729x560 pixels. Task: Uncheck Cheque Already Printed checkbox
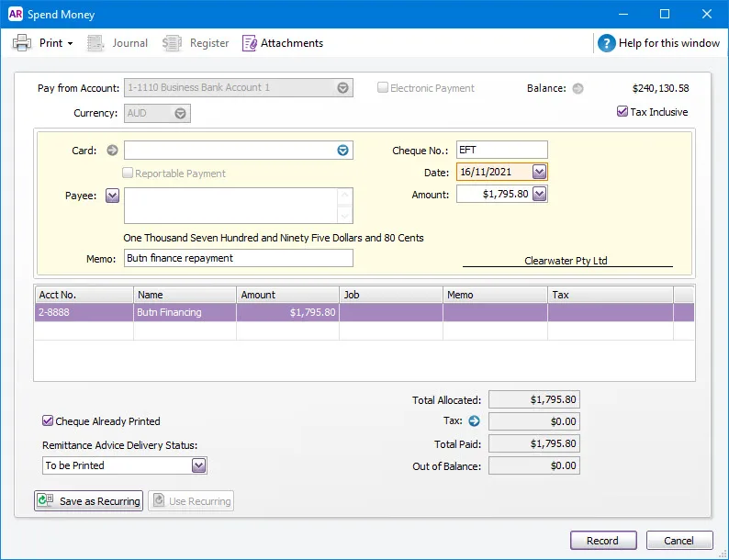(48, 420)
